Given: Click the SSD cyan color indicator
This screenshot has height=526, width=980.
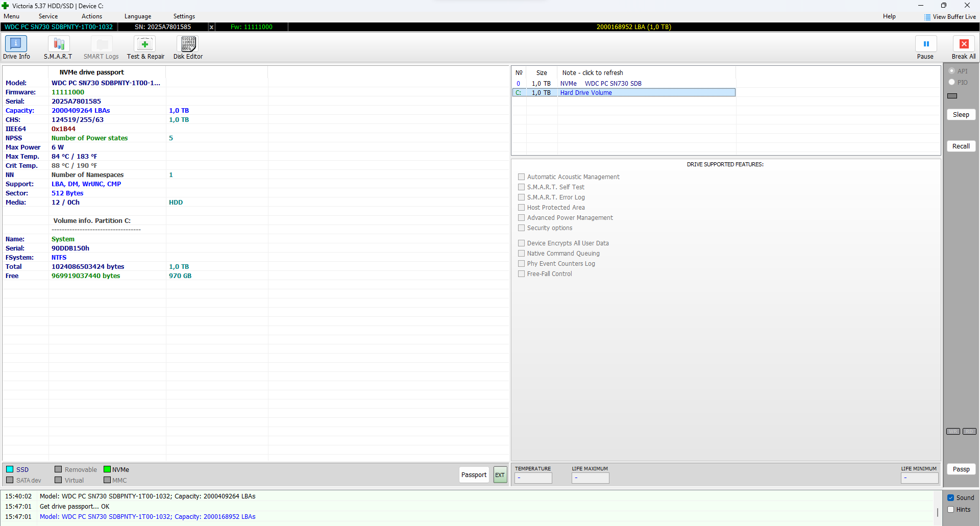Looking at the screenshot, I should click(10, 469).
